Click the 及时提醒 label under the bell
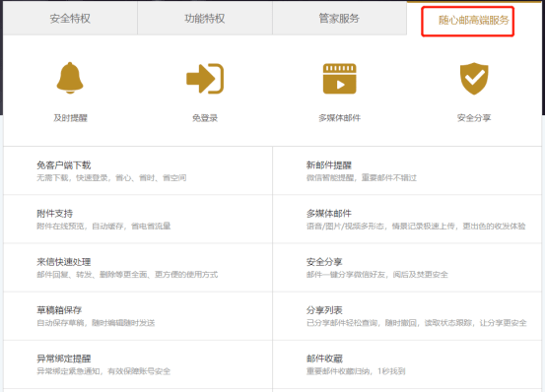The width and height of the screenshot is (546, 392). 70,118
